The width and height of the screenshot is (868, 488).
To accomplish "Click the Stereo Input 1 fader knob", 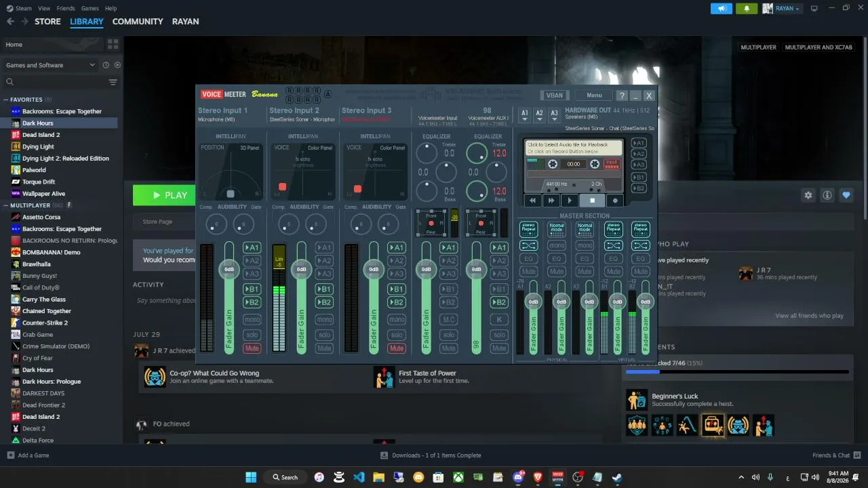I will point(229,269).
